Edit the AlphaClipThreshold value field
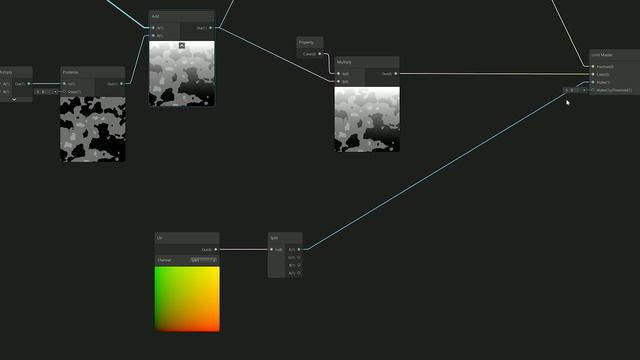 tap(575, 90)
